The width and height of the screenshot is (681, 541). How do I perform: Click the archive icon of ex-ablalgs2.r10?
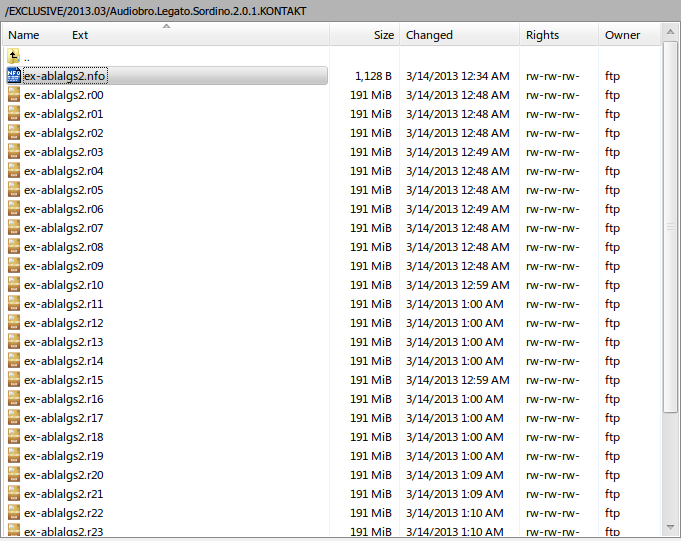point(13,285)
